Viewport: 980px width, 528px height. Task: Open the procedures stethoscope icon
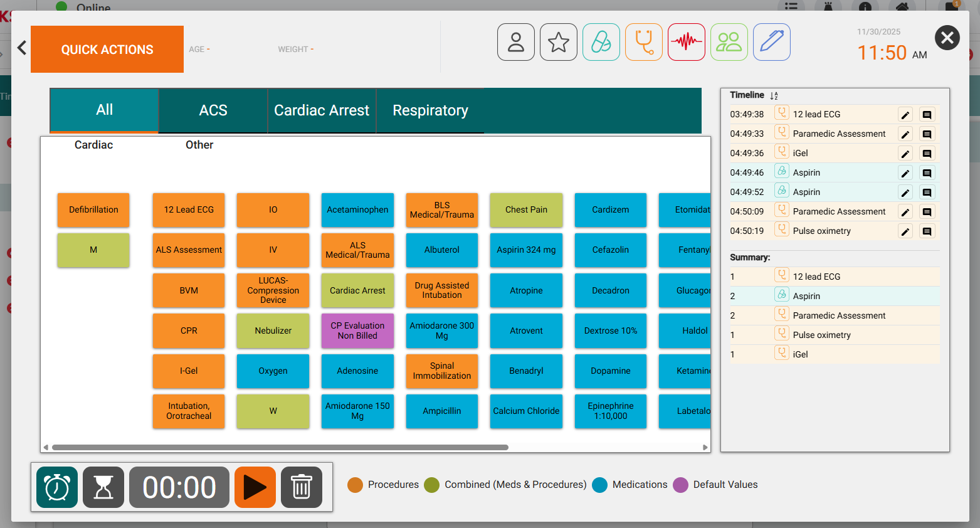coord(643,41)
